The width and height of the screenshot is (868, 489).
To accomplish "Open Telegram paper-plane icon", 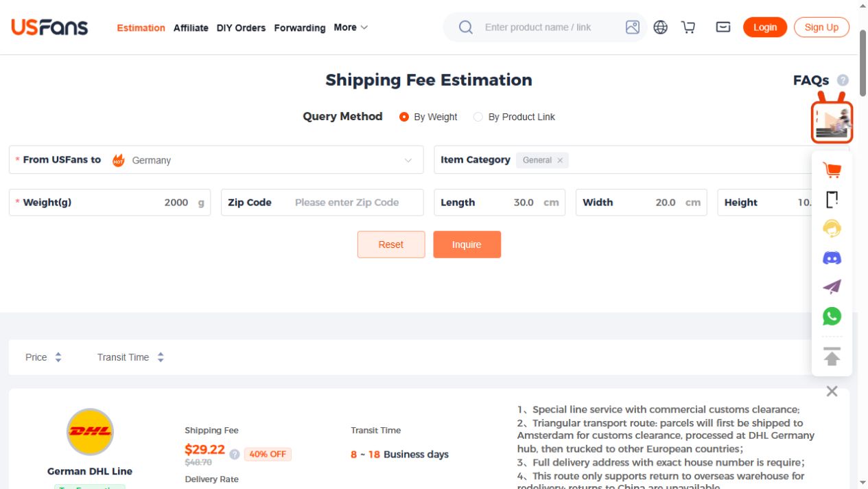I will click(832, 287).
